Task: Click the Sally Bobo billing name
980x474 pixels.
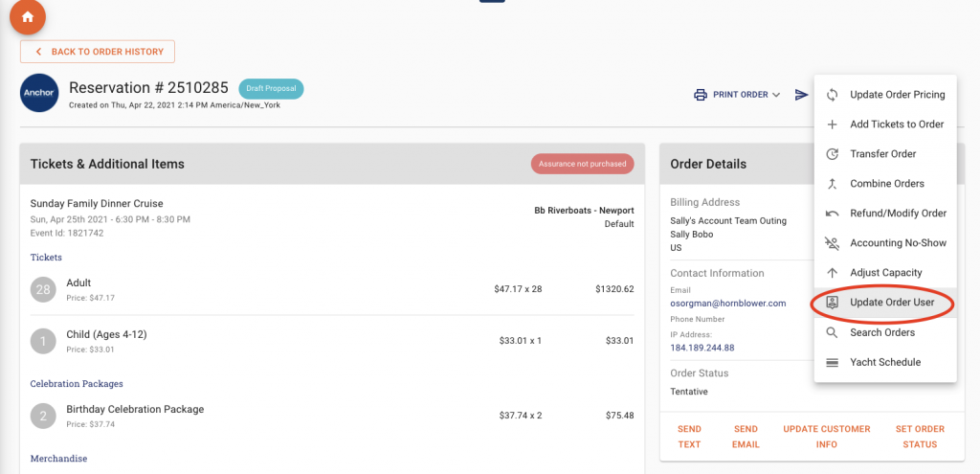Action: [x=692, y=235]
